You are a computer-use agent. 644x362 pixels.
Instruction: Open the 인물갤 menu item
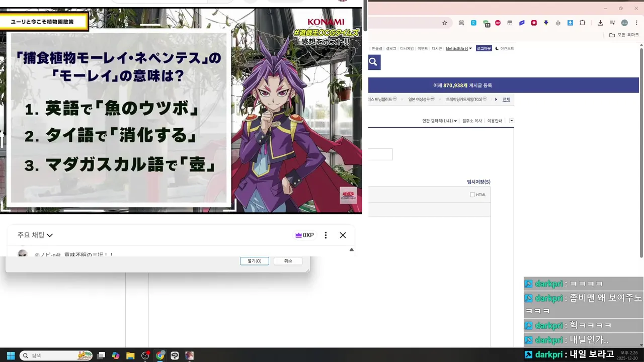coord(377,48)
